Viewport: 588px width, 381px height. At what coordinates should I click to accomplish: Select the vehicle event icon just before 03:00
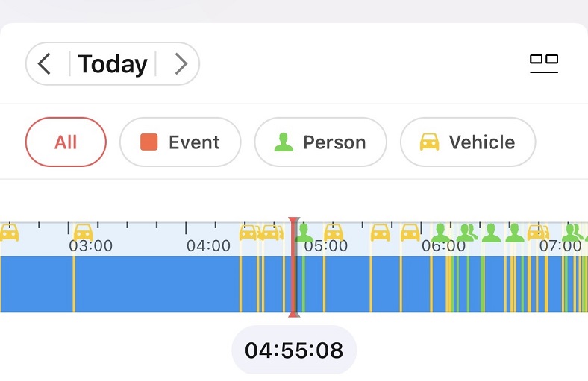83,232
